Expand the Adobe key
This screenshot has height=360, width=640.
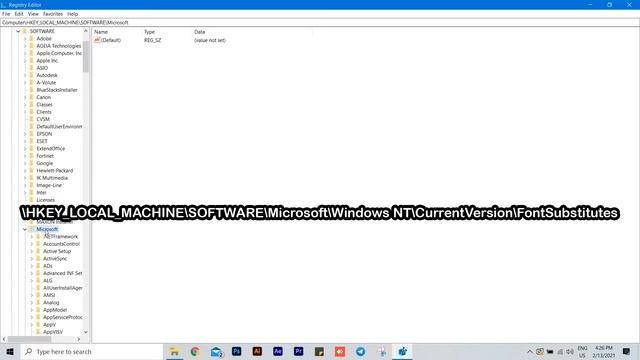point(25,38)
